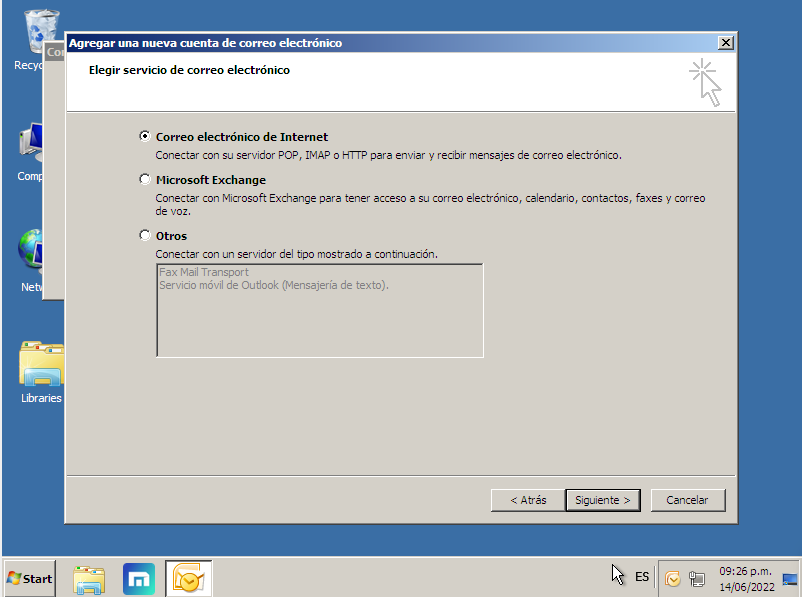This screenshot has width=802, height=597.
Task: Click the Servicio móvil de Outlook entry
Action: click(274, 285)
